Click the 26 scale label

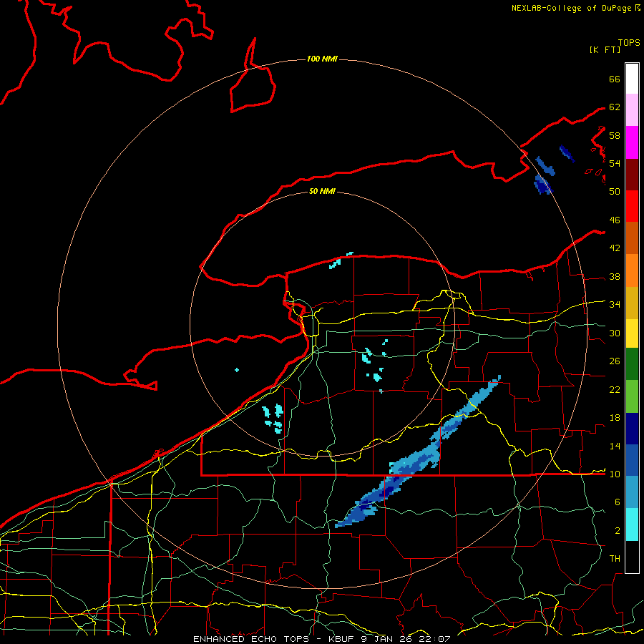tap(615, 361)
